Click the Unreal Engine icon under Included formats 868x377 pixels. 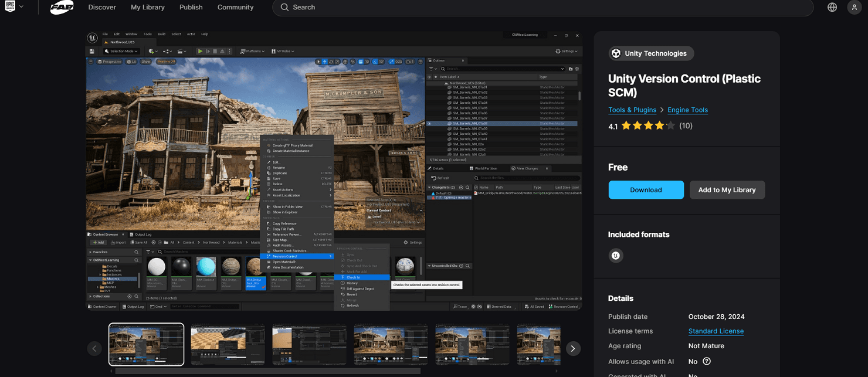pyautogui.click(x=616, y=255)
